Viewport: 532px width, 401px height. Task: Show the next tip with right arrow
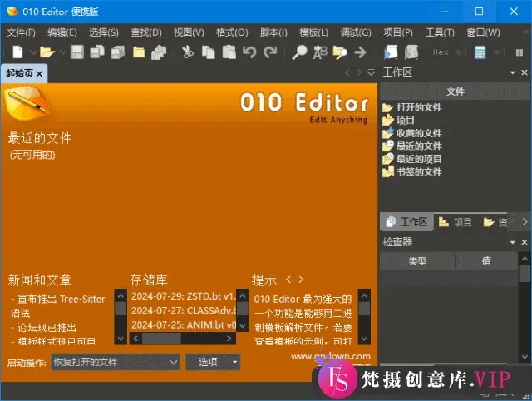coord(301,280)
